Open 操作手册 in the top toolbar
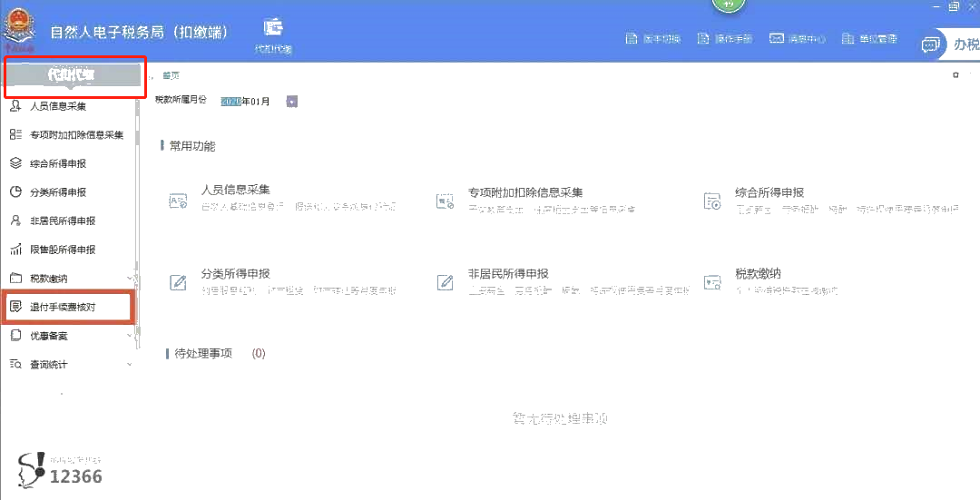The image size is (980, 500). 725,39
